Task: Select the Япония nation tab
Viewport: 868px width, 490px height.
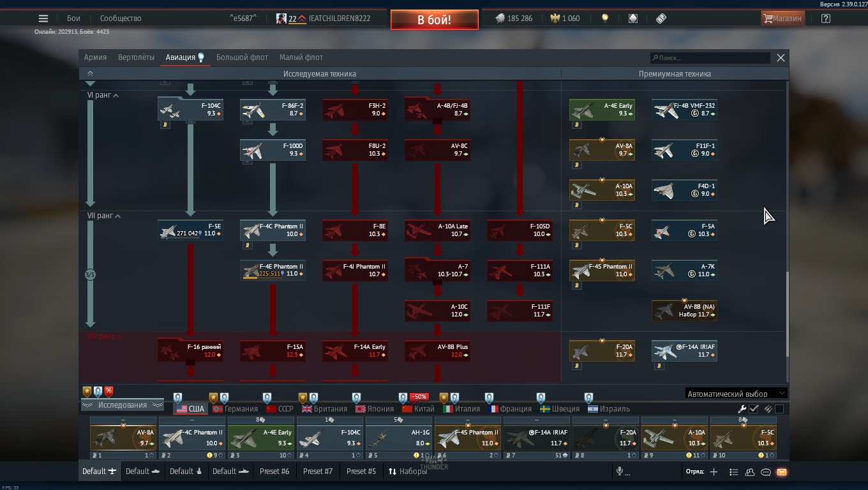Action: point(375,409)
